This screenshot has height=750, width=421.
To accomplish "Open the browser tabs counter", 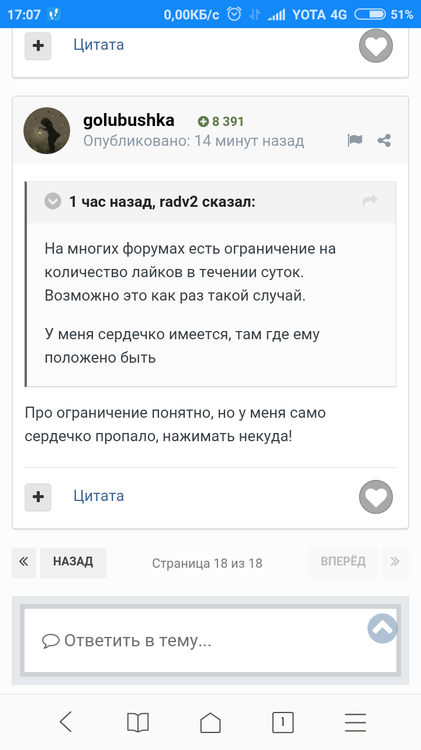I will [x=283, y=722].
